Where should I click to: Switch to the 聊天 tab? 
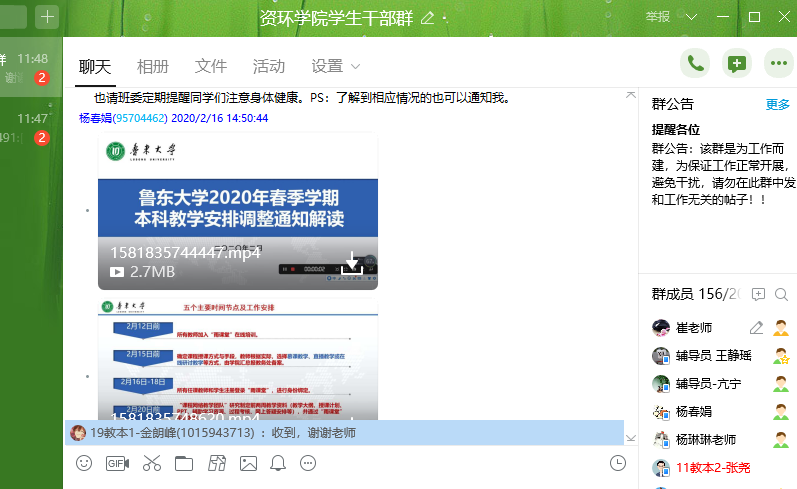95,67
